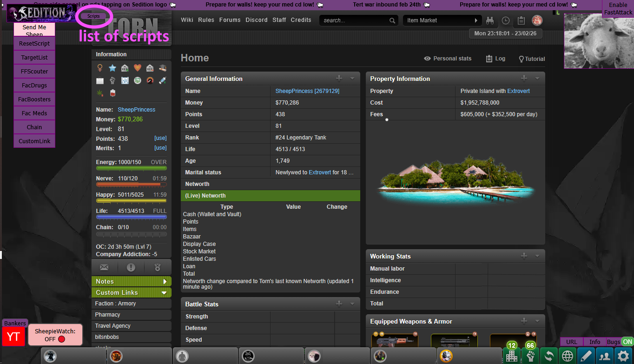Enable FastAttack in the top right corner
Image resolution: width=634 pixels, height=364 pixels.
(617, 8)
